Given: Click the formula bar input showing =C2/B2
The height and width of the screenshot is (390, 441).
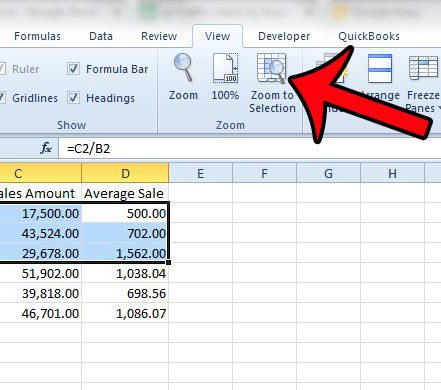Looking at the screenshot, I should coord(250,148).
